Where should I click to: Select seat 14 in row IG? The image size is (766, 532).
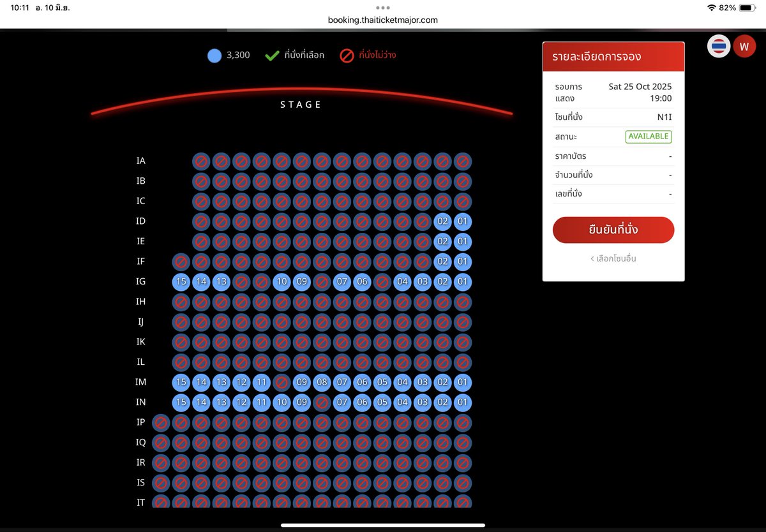coord(201,282)
